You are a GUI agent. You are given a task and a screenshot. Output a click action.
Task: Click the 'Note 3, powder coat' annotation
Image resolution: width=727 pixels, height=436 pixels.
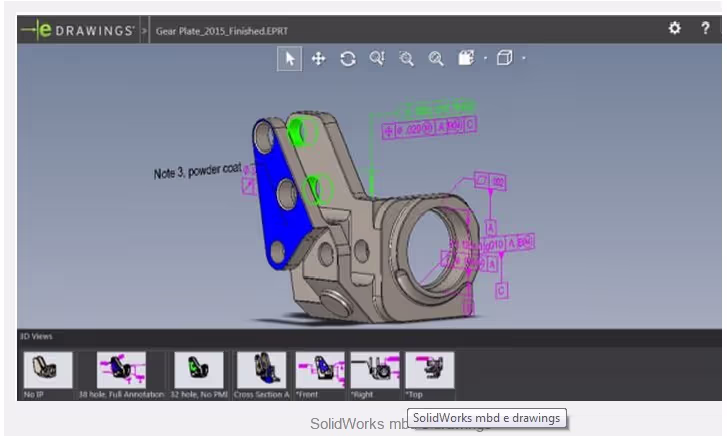[198, 171]
